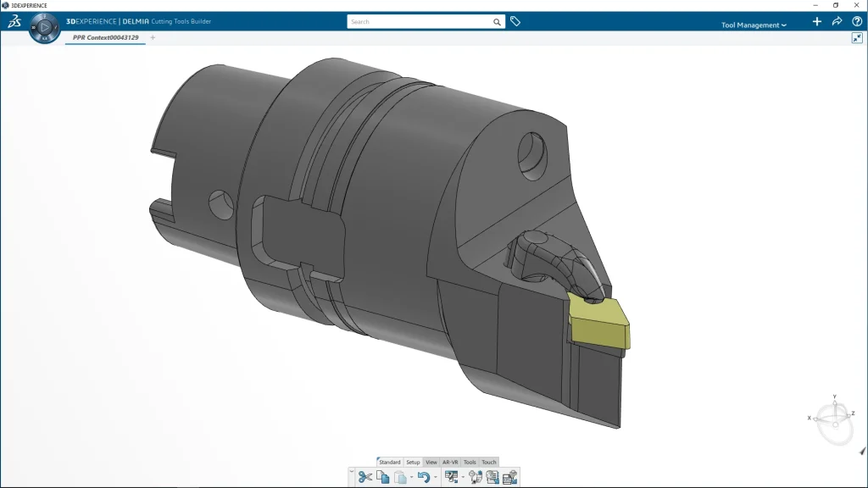The width and height of the screenshot is (868, 488).
Task: Click the Copy icon in bottom toolbar
Action: (x=382, y=477)
